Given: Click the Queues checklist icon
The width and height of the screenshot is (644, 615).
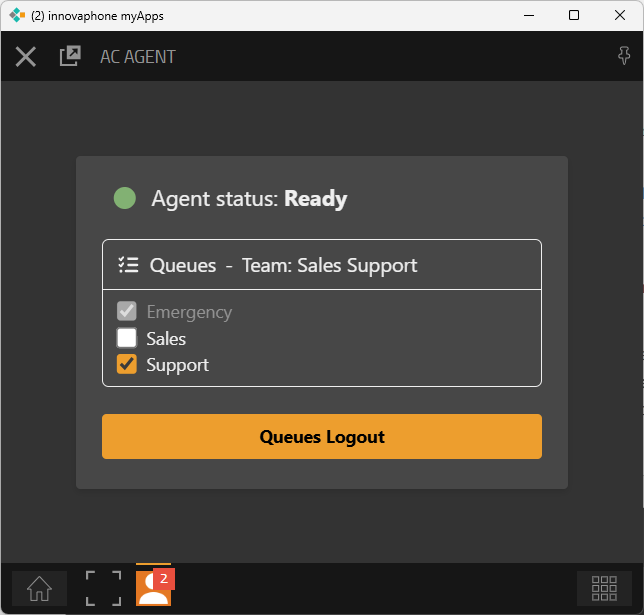Looking at the screenshot, I should click(128, 265).
